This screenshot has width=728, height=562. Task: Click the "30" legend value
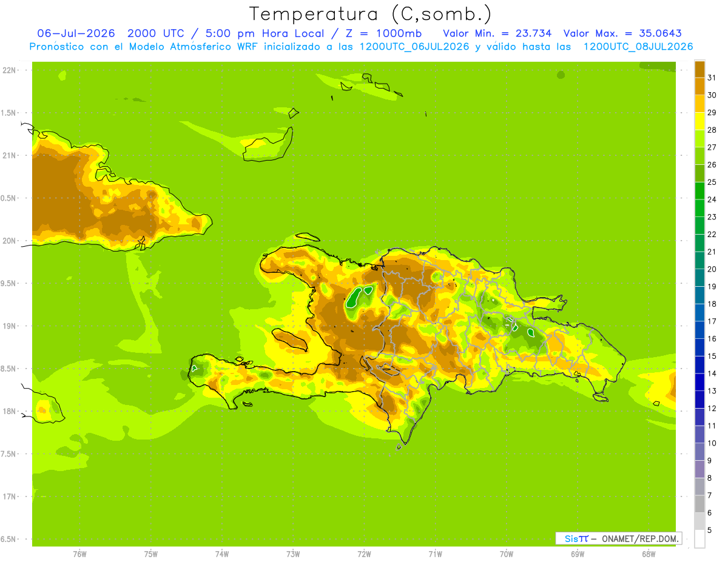pyautogui.click(x=712, y=95)
